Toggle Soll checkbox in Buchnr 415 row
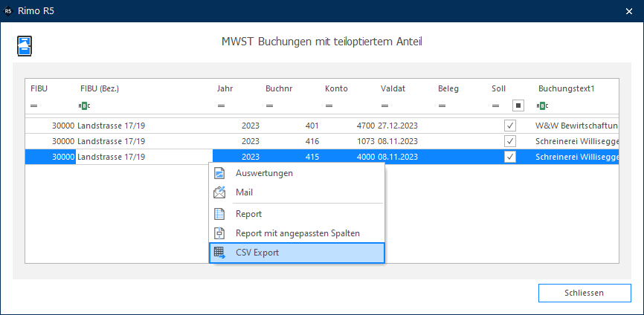Viewport: 644px width, 315px height. pos(510,157)
